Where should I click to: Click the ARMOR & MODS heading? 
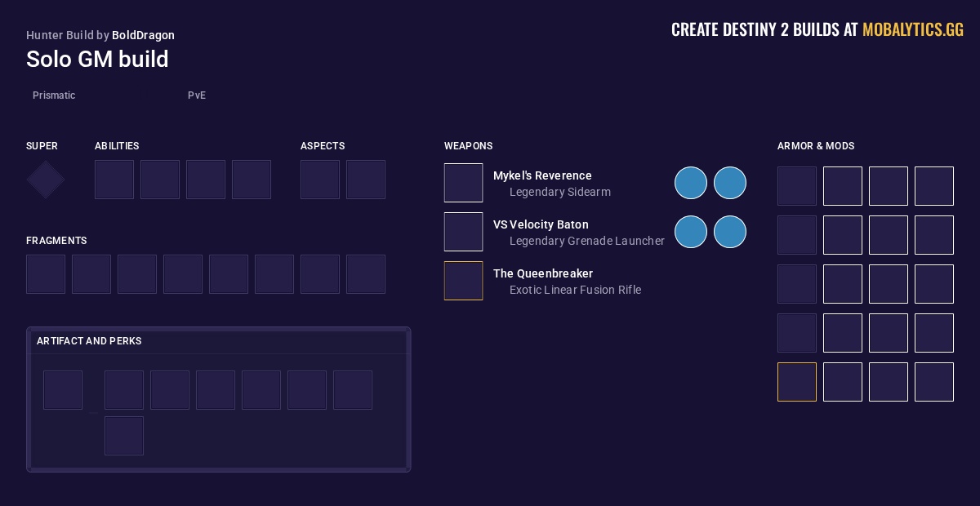816,146
